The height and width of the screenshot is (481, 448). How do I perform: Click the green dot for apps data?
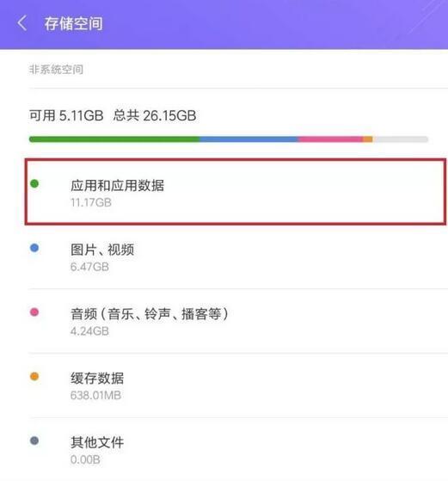pyautogui.click(x=34, y=184)
